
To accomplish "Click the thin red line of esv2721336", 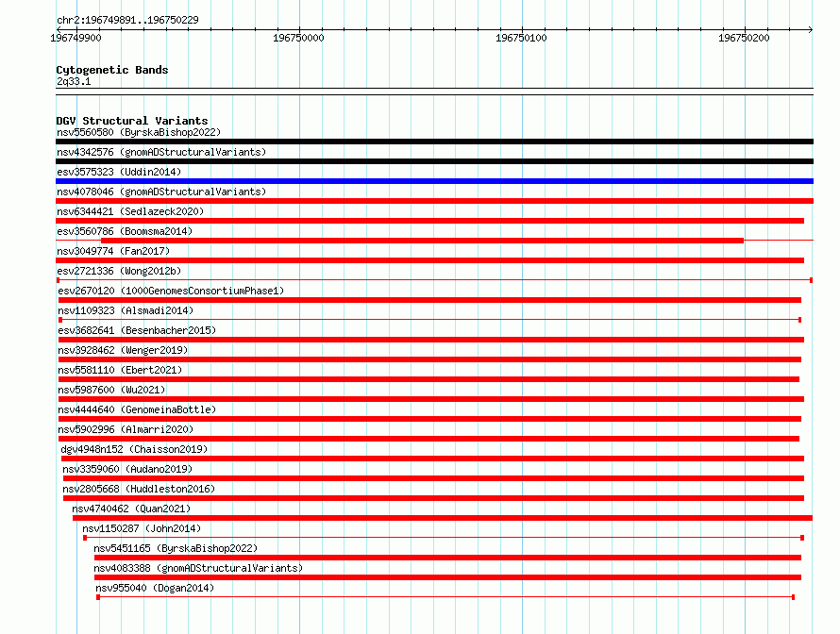I will [x=434, y=280].
